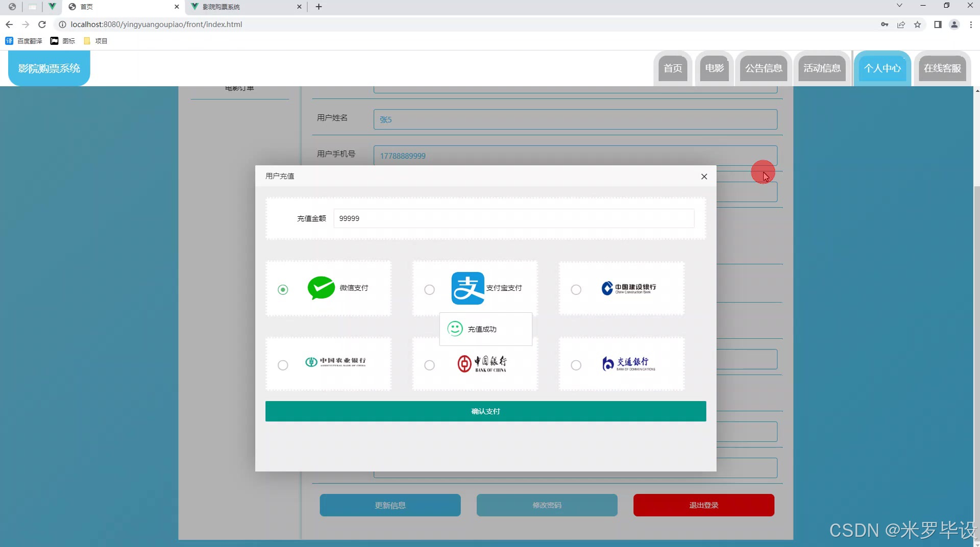980x547 pixels.
Task: Open the Chrome three-dot menu
Action: click(971, 24)
